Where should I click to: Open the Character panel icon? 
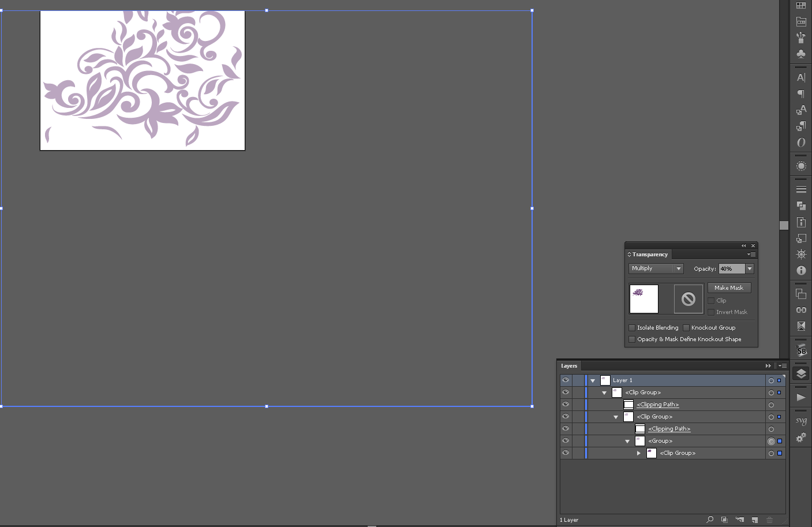pyautogui.click(x=801, y=77)
